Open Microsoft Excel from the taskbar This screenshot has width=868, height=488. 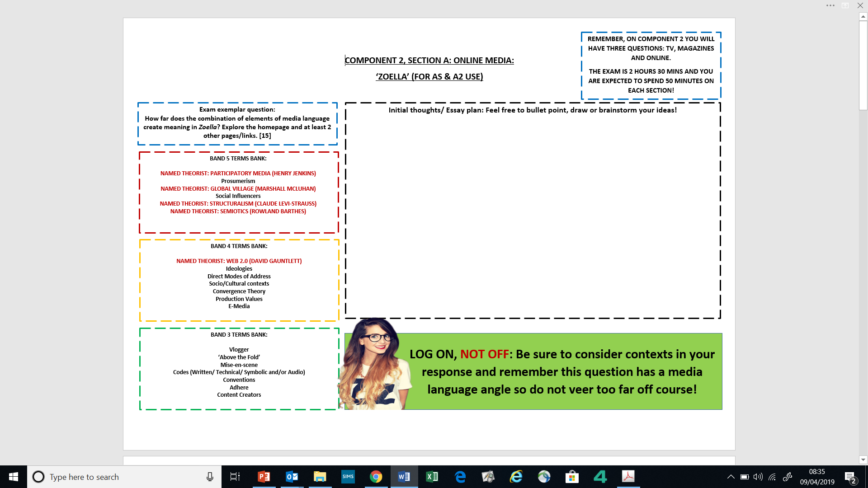point(432,477)
